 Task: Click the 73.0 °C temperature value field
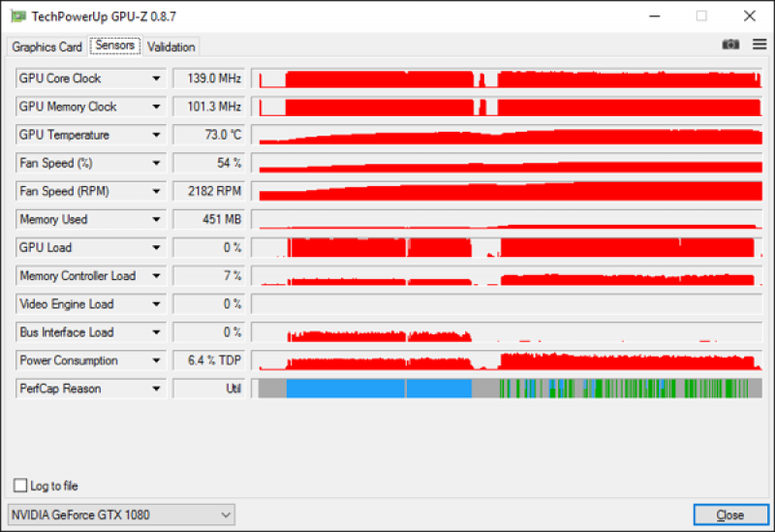pos(209,135)
